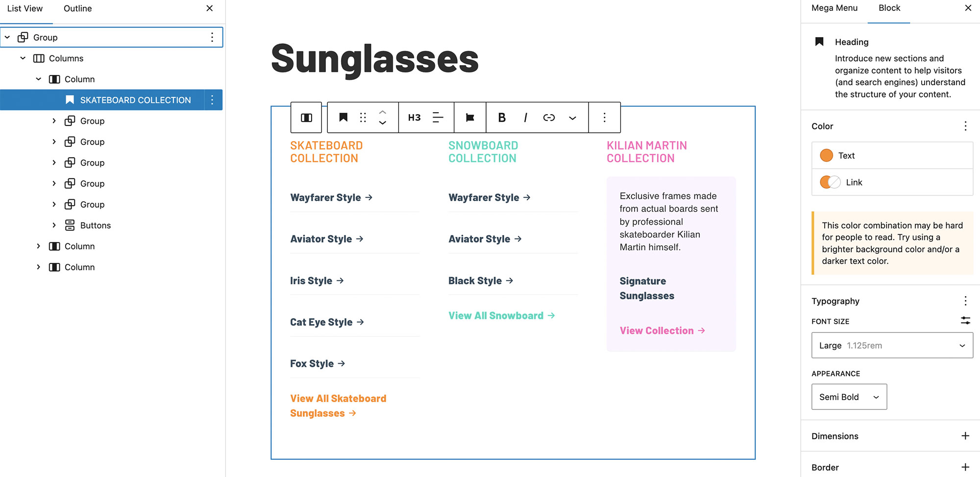The width and height of the screenshot is (980, 477).
Task: Expand the Buttons item in list view
Action: (x=54, y=225)
